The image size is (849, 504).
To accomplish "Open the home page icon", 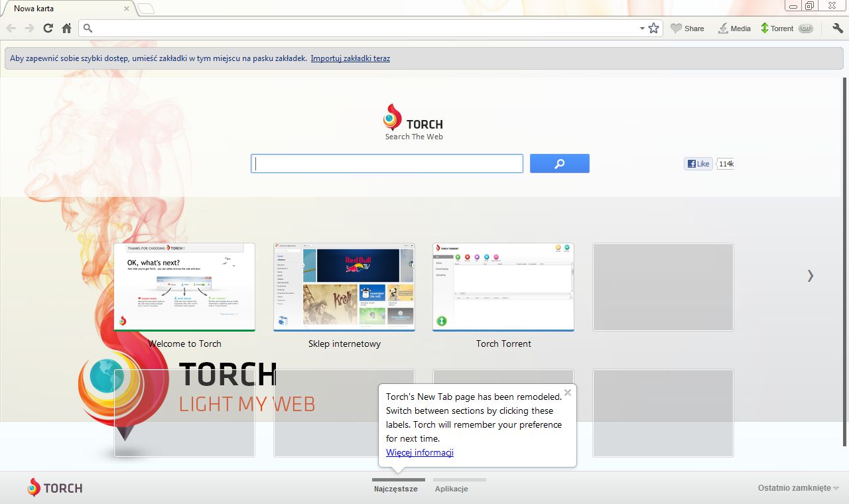I will pyautogui.click(x=66, y=29).
